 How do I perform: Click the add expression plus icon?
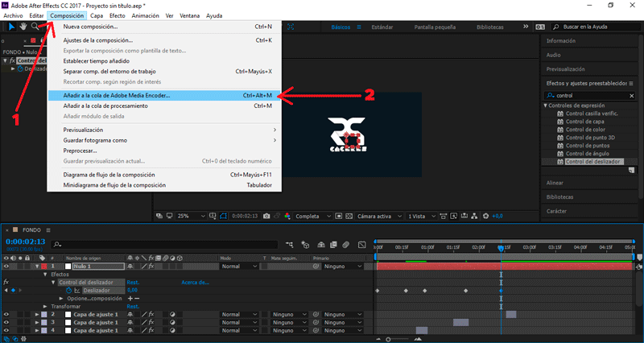130,299
